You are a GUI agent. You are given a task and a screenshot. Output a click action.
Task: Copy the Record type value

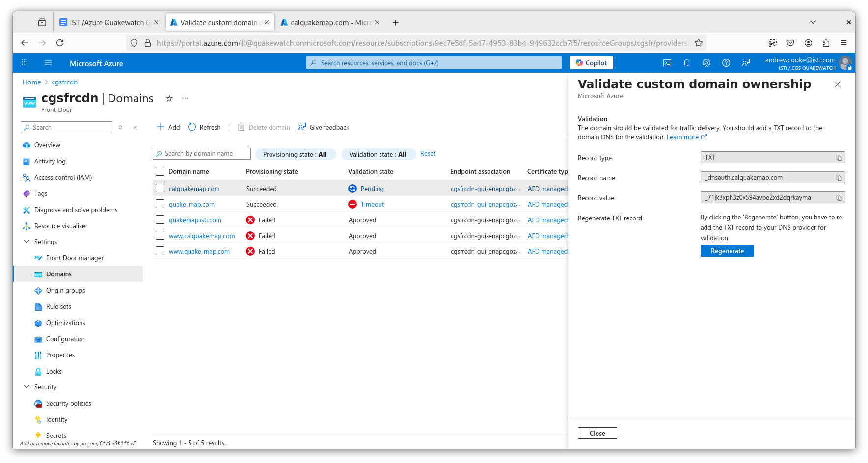click(x=839, y=158)
